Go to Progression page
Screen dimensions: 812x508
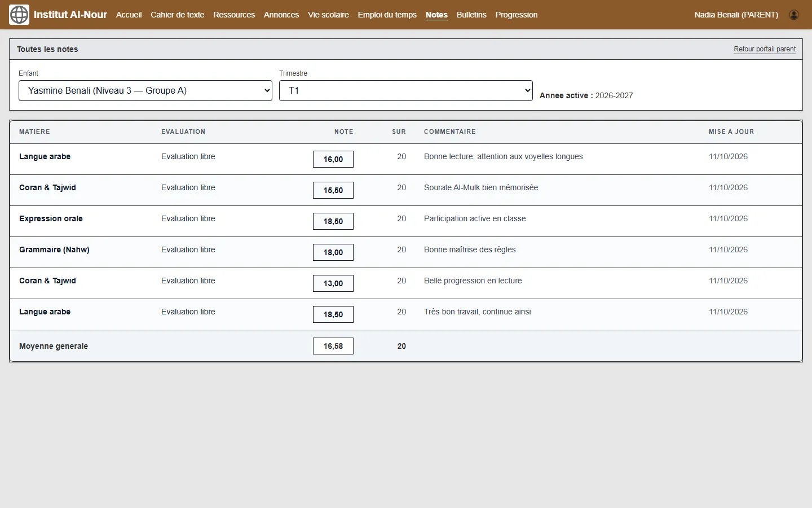(517, 15)
